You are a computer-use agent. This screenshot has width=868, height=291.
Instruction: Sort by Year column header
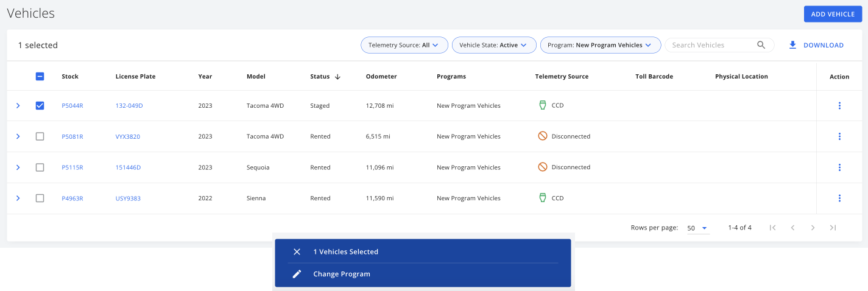point(205,77)
